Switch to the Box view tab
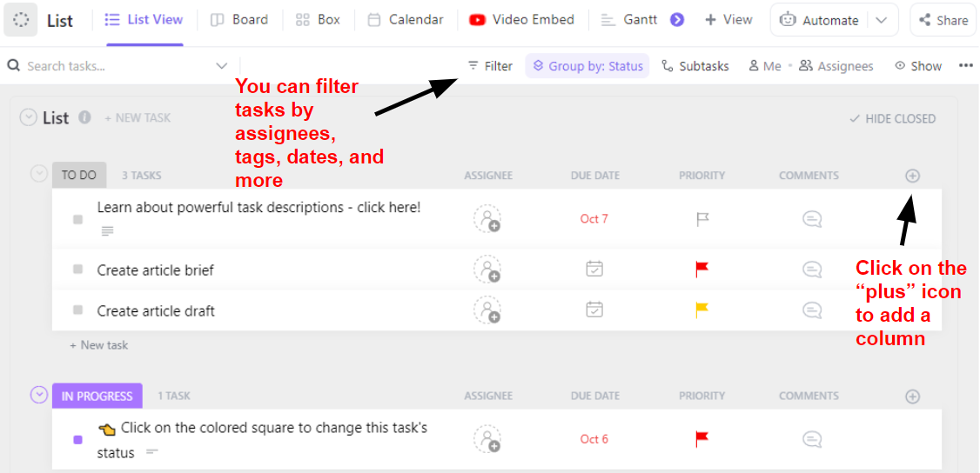Image resolution: width=980 pixels, height=473 pixels. tap(319, 20)
